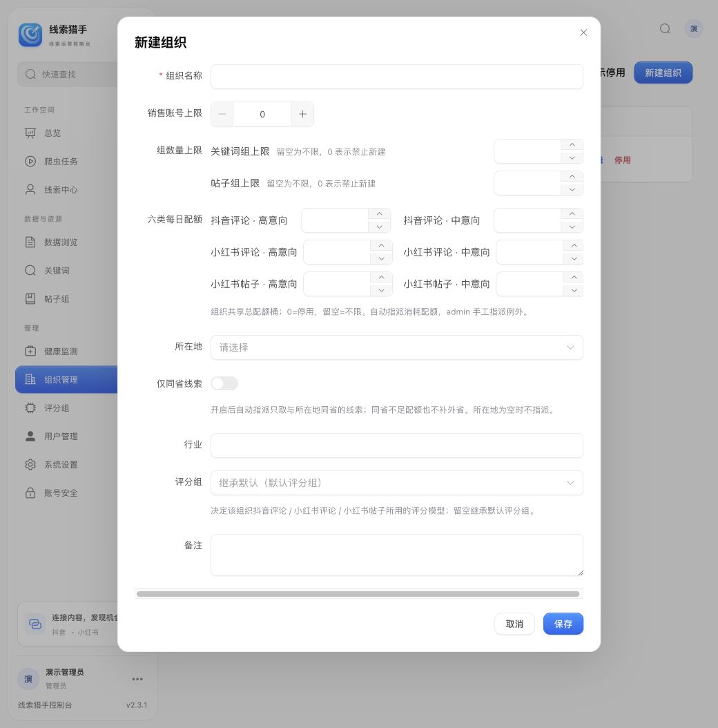Click the 线索猎手 logo icon
The width and height of the screenshot is (718, 728).
[x=30, y=35]
